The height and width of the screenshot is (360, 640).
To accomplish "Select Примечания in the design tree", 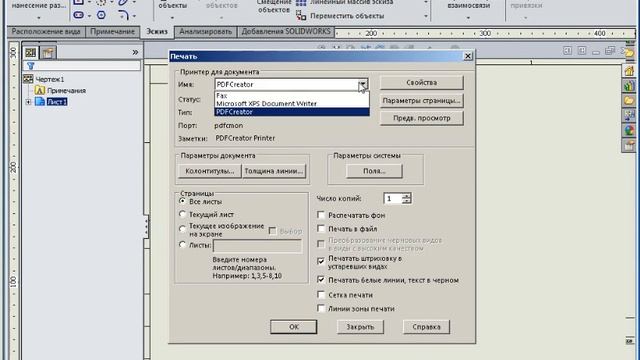I will click(x=67, y=91).
